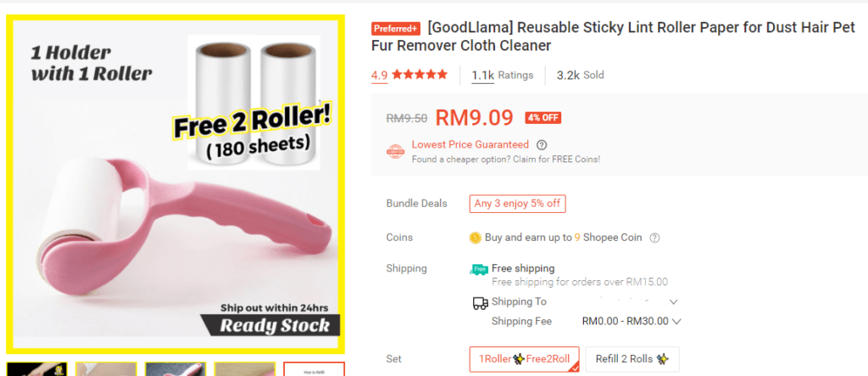Select the How to Refill product thumbnail
This screenshot has width=868, height=376.
click(x=314, y=369)
